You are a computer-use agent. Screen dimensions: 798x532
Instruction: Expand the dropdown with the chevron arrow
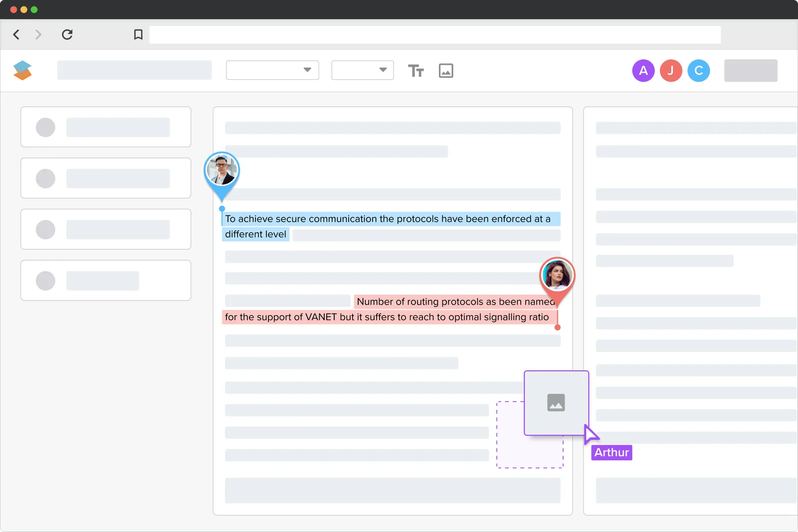(x=307, y=70)
